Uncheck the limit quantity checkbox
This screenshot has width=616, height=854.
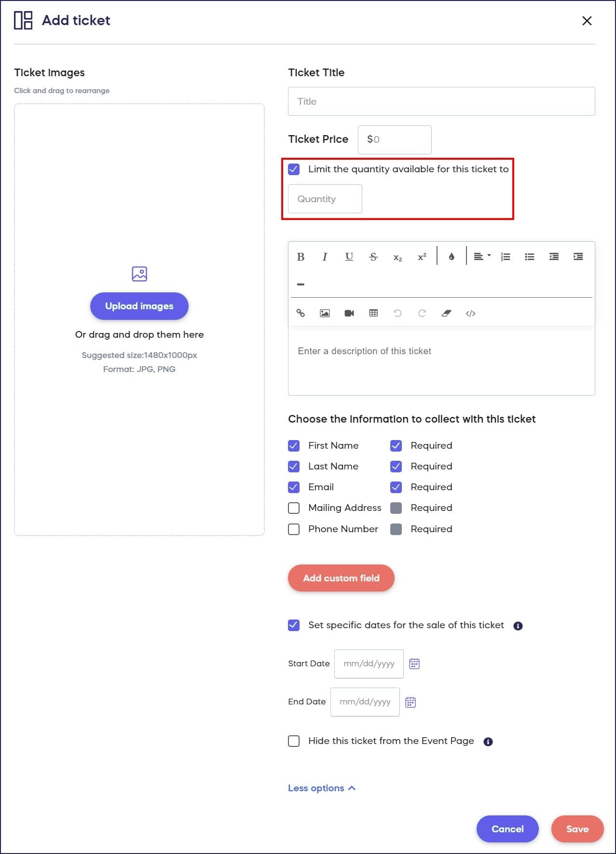point(294,169)
